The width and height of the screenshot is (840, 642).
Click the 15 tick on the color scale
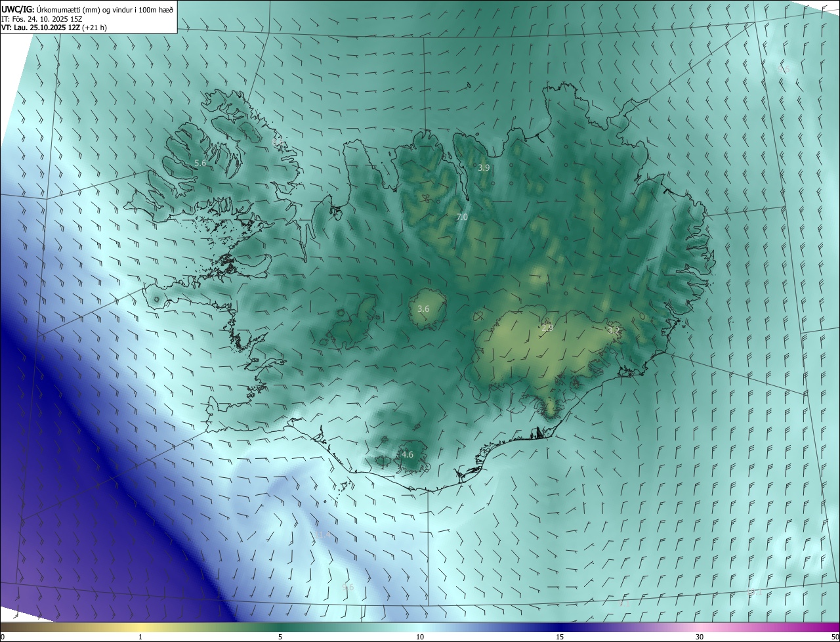click(560, 637)
